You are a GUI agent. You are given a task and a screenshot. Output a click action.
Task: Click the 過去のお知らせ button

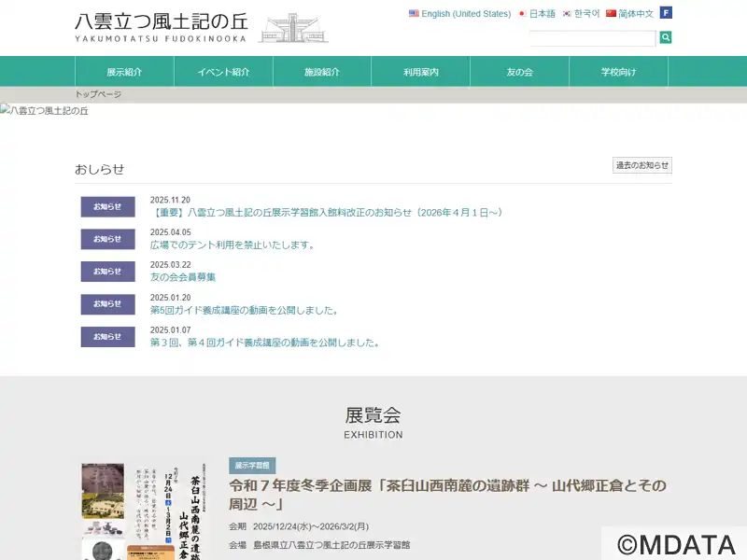tap(642, 165)
